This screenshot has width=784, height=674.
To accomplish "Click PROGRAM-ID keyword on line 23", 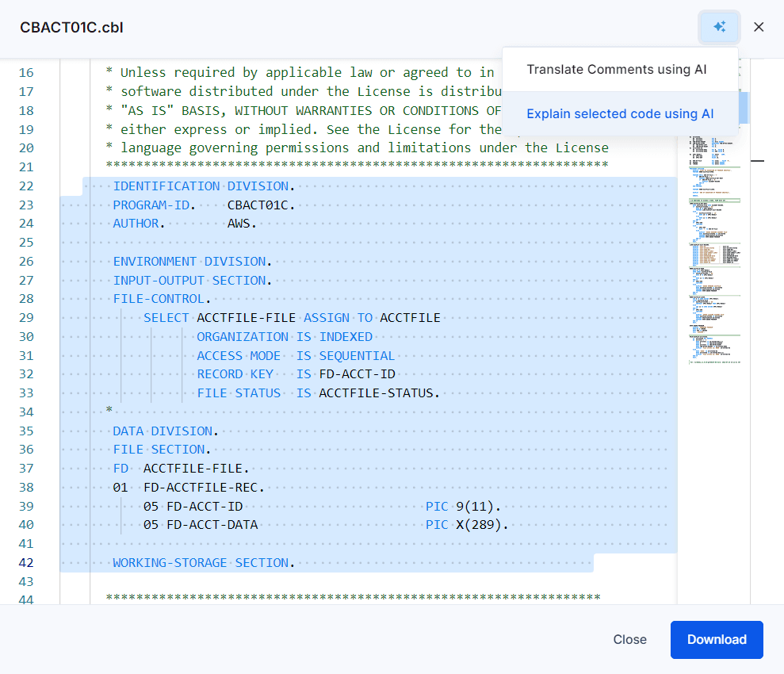I will coord(151,205).
